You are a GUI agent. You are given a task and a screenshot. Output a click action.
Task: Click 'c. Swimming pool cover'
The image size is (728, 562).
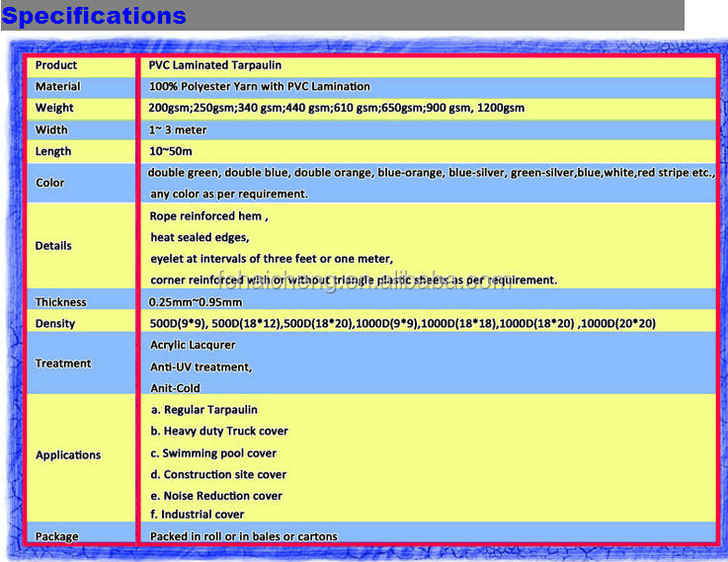pos(213,453)
